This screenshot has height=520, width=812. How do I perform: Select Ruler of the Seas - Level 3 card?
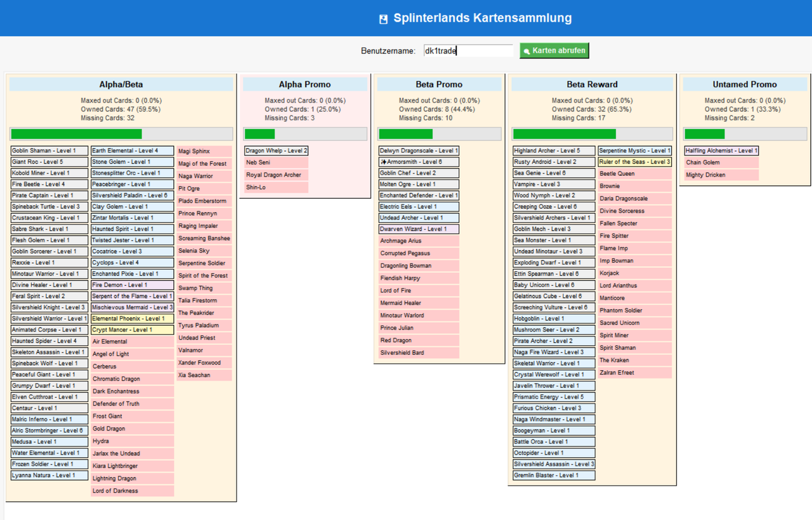(x=635, y=162)
